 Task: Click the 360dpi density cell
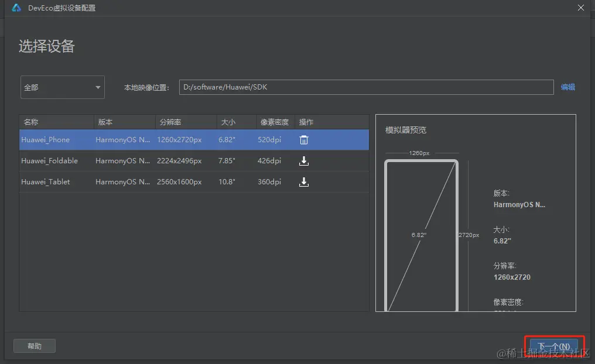[269, 182]
